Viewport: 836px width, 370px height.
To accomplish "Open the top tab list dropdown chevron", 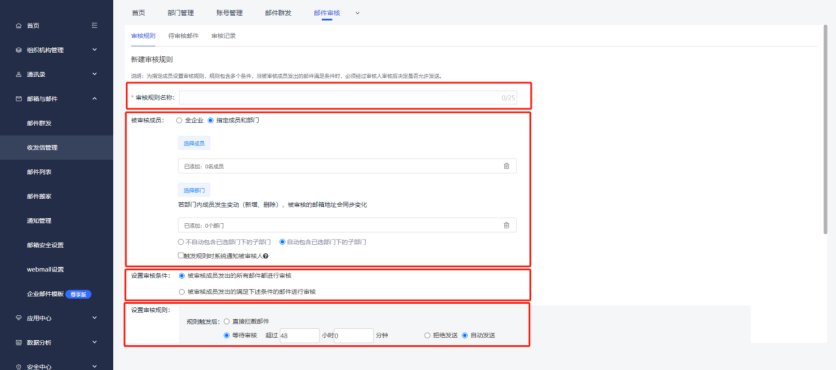I will [357, 13].
